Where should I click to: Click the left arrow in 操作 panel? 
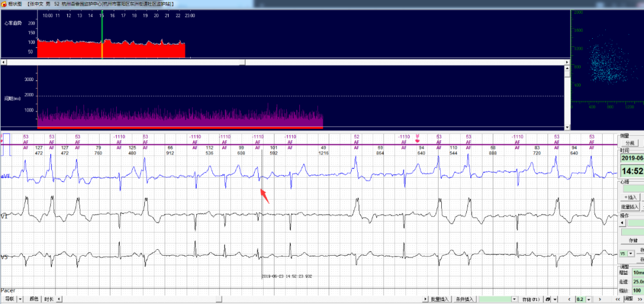[x=623, y=222]
